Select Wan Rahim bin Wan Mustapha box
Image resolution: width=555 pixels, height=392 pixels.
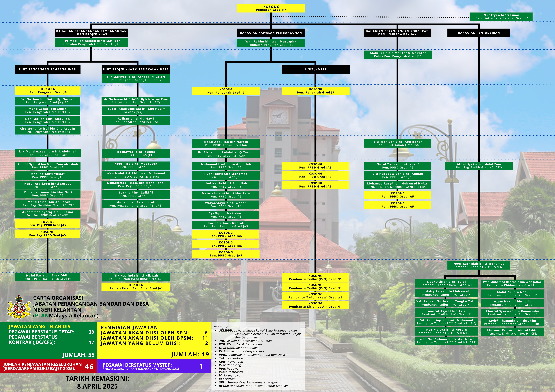[x=271, y=43]
